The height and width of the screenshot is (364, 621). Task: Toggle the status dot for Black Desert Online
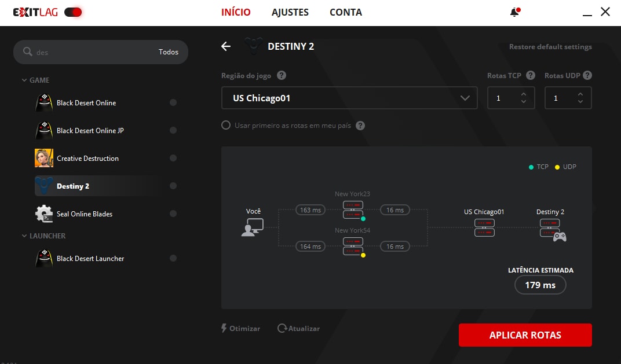click(x=173, y=103)
